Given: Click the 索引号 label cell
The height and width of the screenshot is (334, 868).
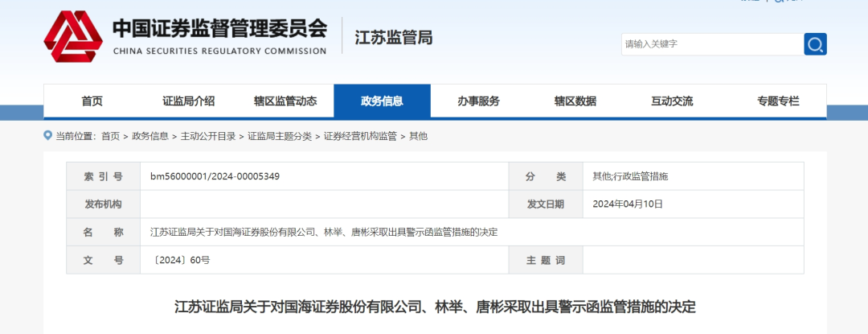Looking at the screenshot, I should (104, 176).
